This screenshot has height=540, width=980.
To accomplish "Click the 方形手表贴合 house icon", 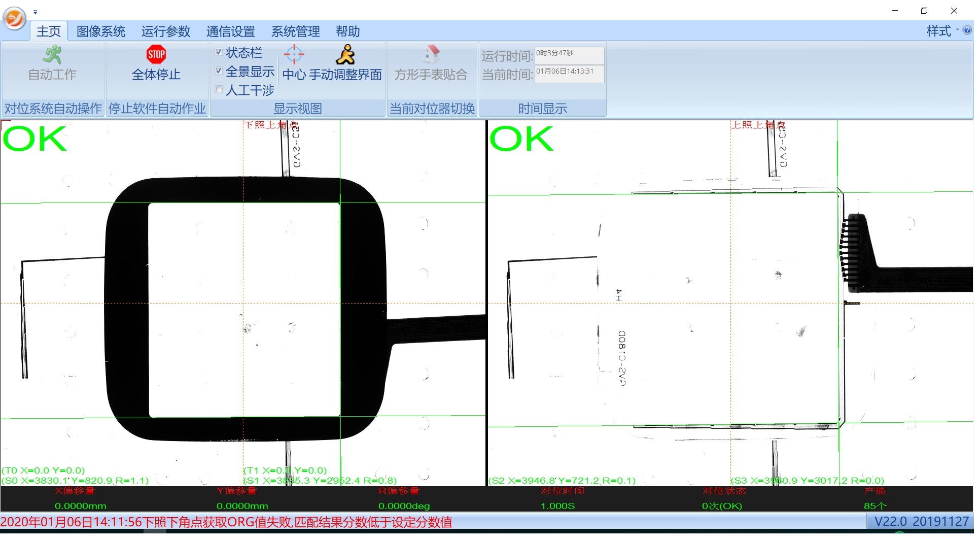I will point(431,54).
